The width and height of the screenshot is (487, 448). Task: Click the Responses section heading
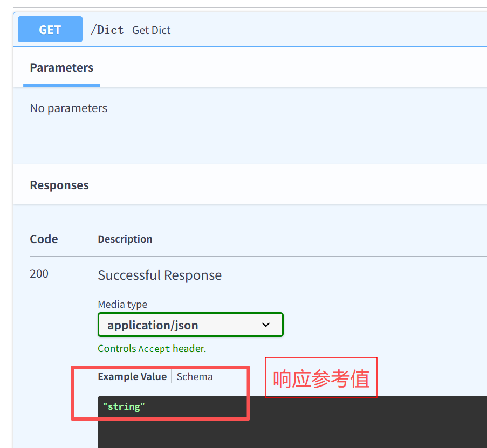(x=59, y=185)
